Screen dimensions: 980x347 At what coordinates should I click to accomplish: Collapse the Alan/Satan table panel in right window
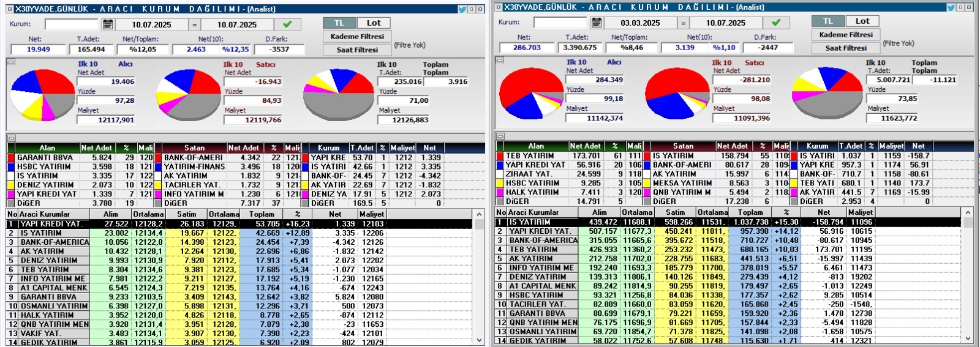tap(500, 136)
